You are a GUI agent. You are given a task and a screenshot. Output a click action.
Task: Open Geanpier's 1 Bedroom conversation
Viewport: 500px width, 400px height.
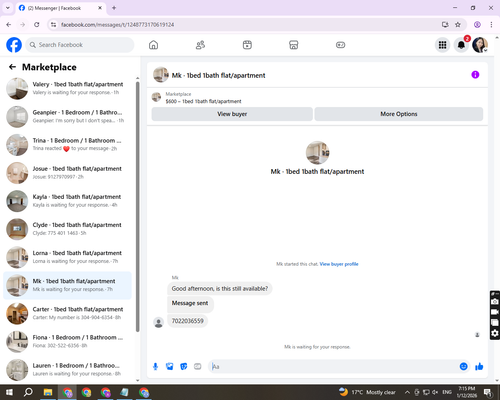point(68,116)
